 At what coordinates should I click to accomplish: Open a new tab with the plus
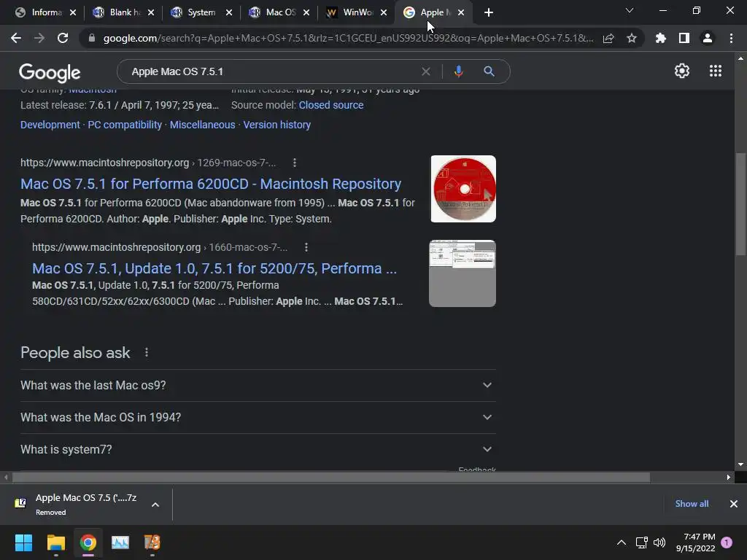click(x=488, y=12)
